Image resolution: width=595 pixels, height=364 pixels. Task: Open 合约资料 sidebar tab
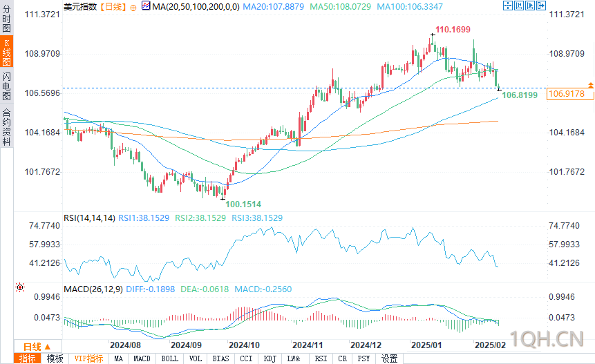point(6,126)
